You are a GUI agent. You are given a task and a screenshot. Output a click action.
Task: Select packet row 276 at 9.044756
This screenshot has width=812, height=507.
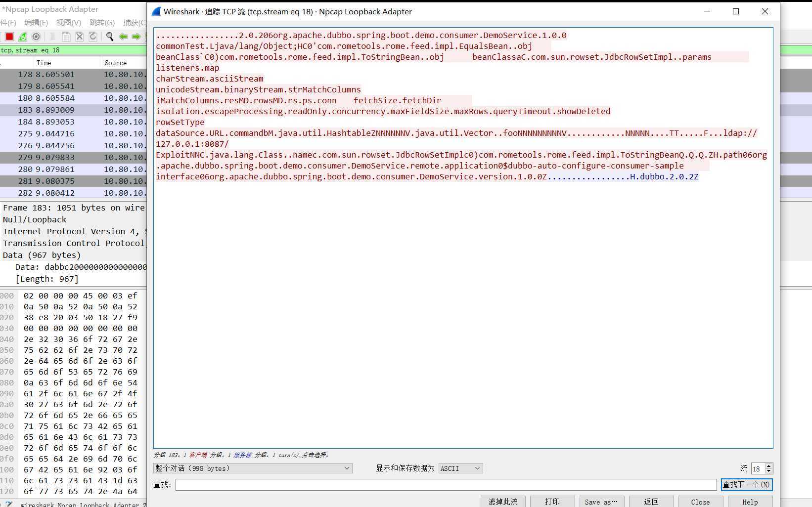73,145
